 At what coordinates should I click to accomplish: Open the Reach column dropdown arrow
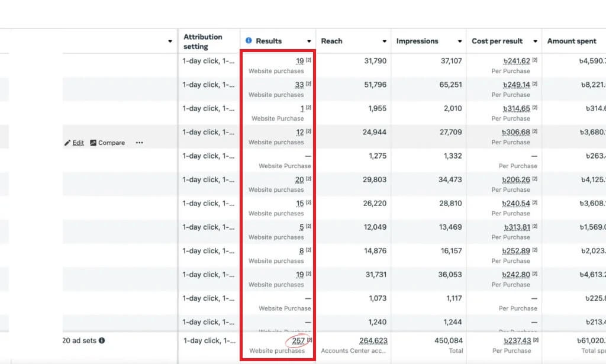point(385,41)
